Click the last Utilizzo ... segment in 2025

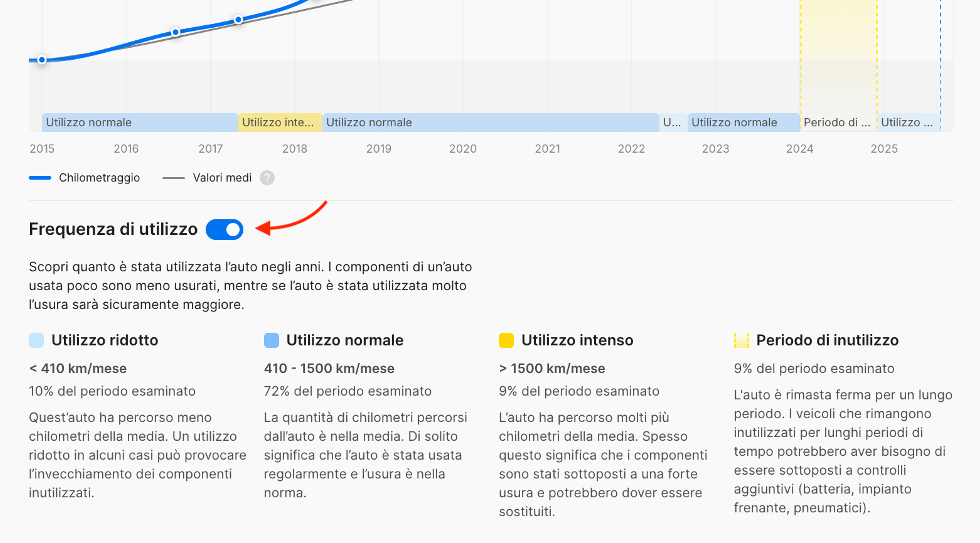tap(909, 123)
